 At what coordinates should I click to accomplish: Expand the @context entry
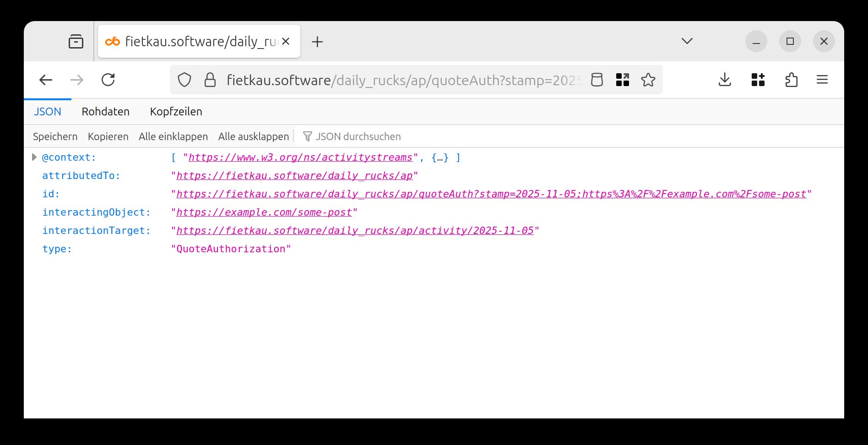pos(35,157)
